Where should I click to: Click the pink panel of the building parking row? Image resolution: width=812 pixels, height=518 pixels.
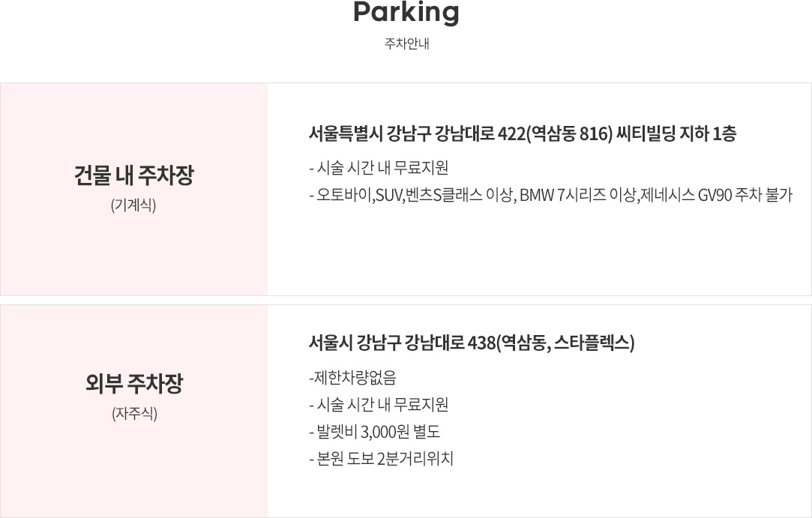click(134, 189)
